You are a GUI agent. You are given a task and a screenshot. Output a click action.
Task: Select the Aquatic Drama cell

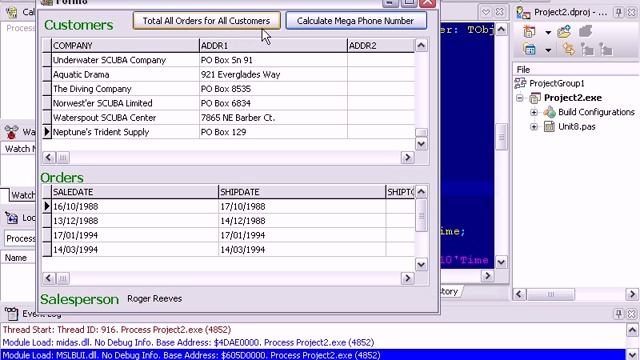[x=125, y=75]
